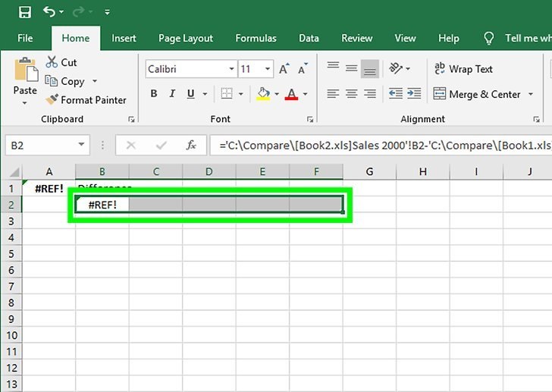The image size is (552, 392).
Task: Switch to the Formulas tab
Action: (256, 38)
